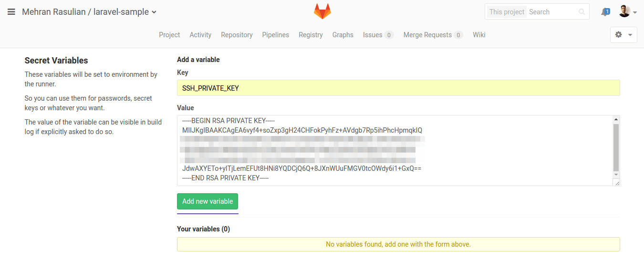Expand the laravel-sample project dropdown chevron
Viewport: 644px width, 271px height.
[154, 12]
